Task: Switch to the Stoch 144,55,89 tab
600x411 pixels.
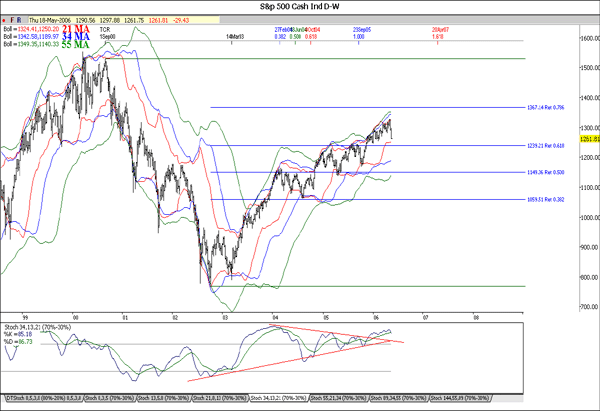Action: pos(460,398)
